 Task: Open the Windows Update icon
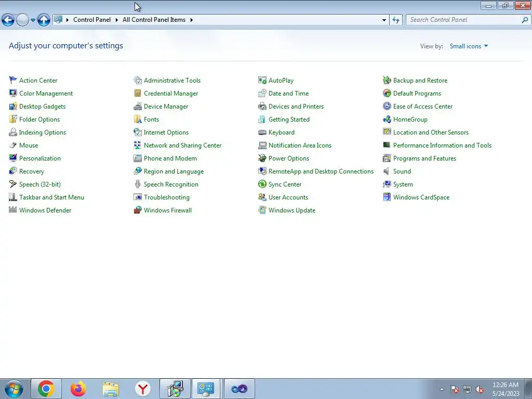coord(262,210)
